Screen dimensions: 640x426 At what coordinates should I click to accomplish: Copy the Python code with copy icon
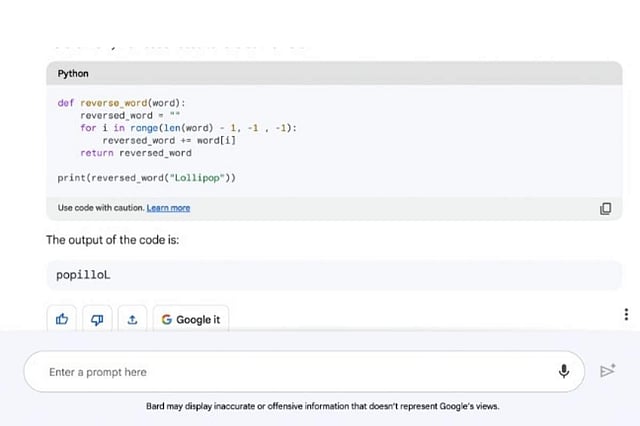pyautogui.click(x=605, y=208)
